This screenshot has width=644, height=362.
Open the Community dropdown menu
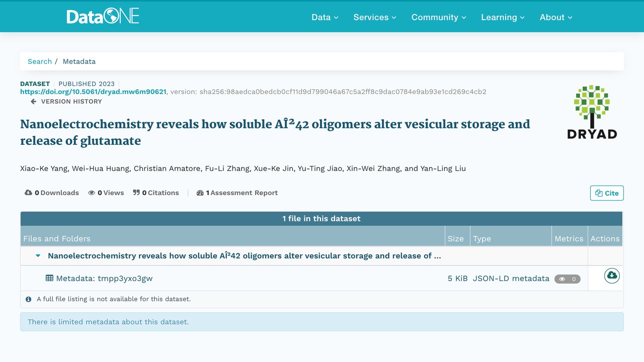(439, 17)
